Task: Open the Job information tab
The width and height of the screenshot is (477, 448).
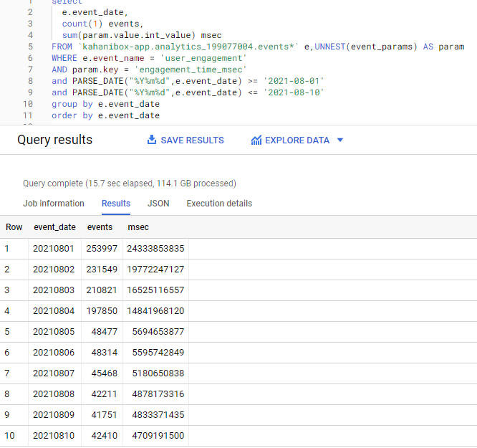Action: point(54,204)
